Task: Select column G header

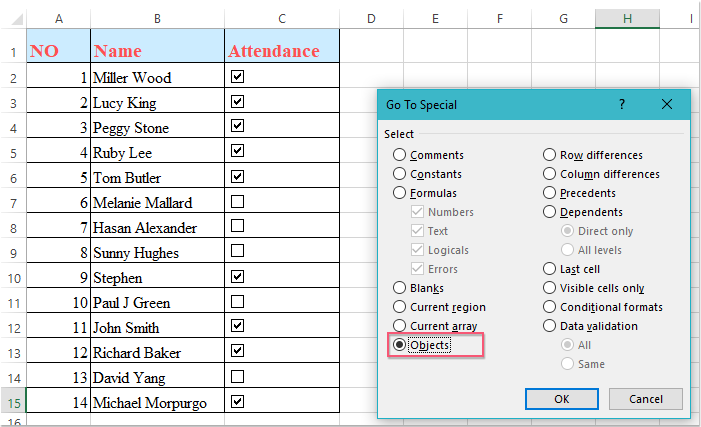Action: pos(563,19)
